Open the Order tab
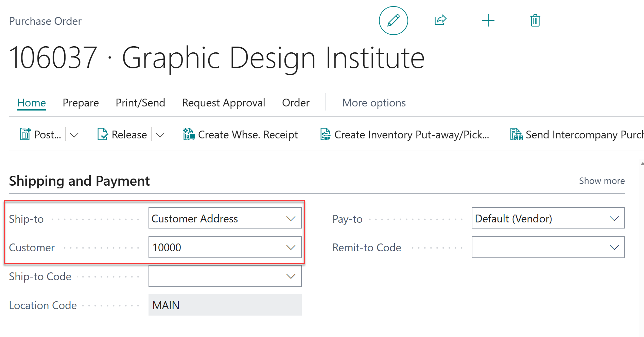Image resolution: width=644 pixels, height=337 pixels. coord(296,103)
